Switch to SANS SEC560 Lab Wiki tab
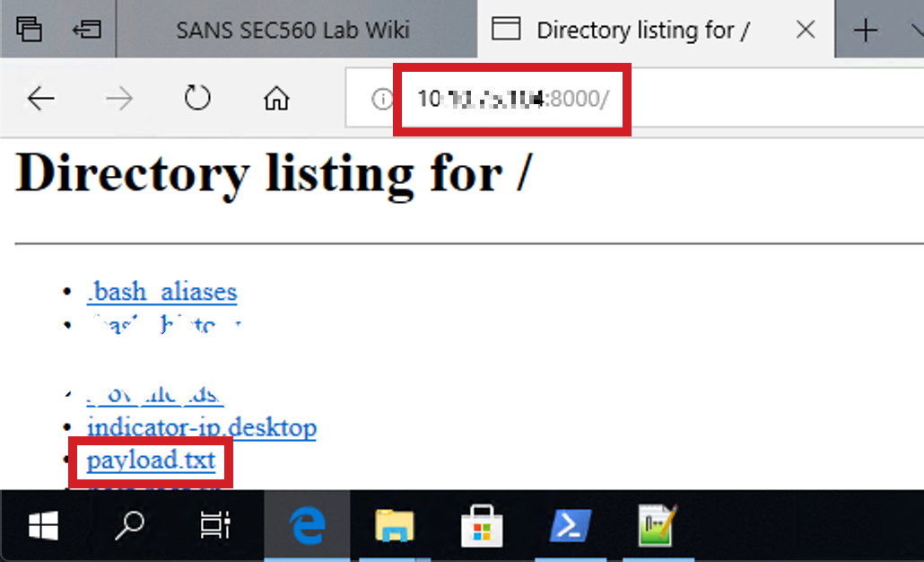This screenshot has width=924, height=562. (x=292, y=30)
